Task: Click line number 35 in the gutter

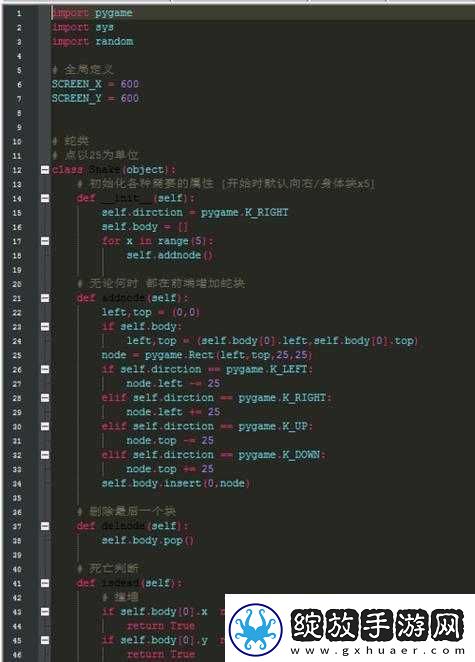Action: click(17, 497)
